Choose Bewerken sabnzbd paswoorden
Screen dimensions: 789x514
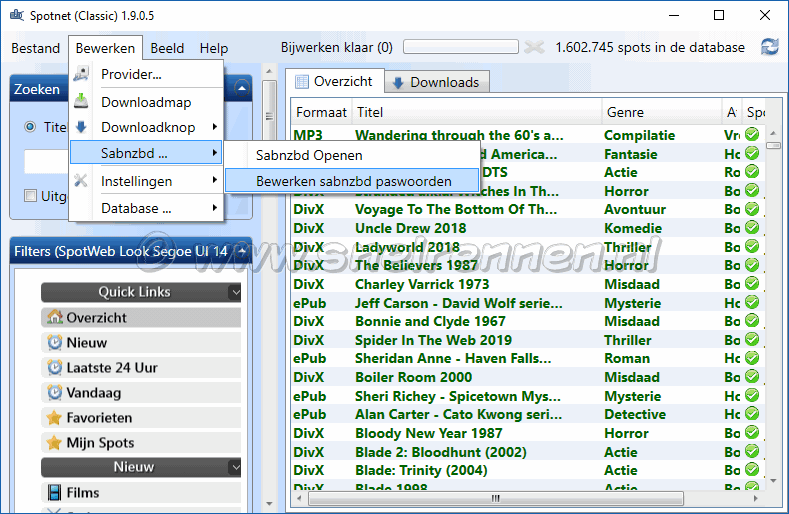(x=352, y=181)
